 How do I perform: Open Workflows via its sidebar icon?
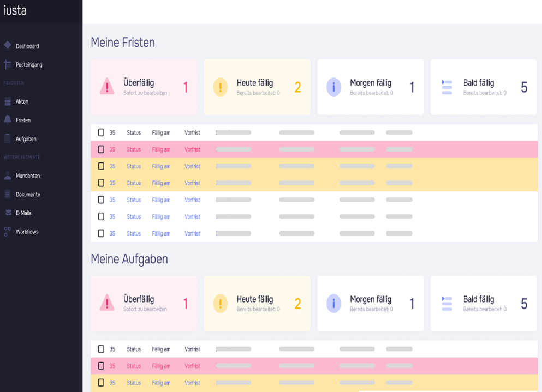point(8,232)
